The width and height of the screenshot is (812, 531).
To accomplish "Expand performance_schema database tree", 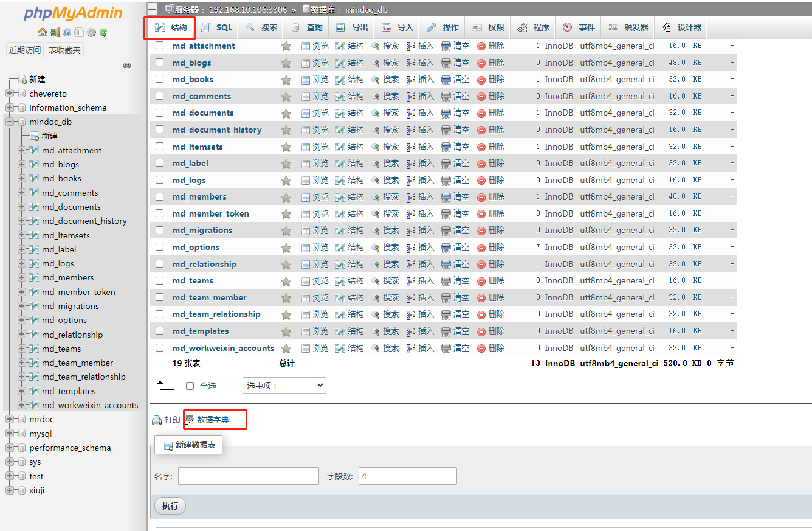I will tap(10, 448).
